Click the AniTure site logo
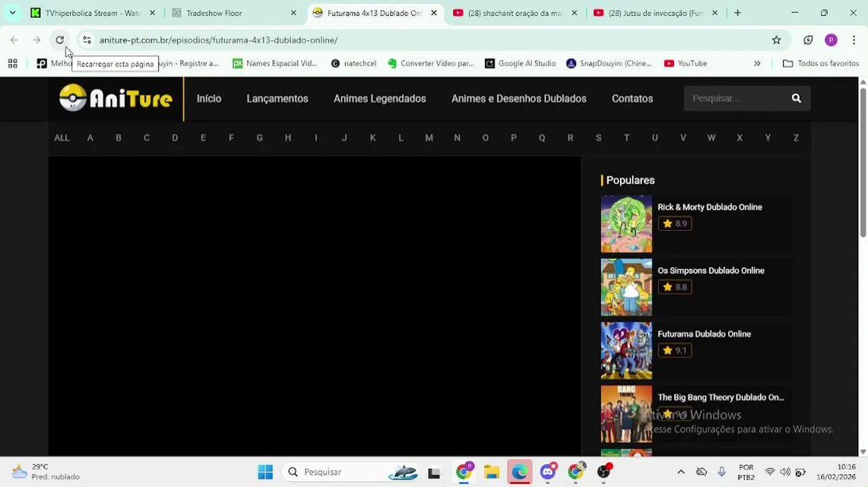The width and height of the screenshot is (868, 487). coord(116,99)
